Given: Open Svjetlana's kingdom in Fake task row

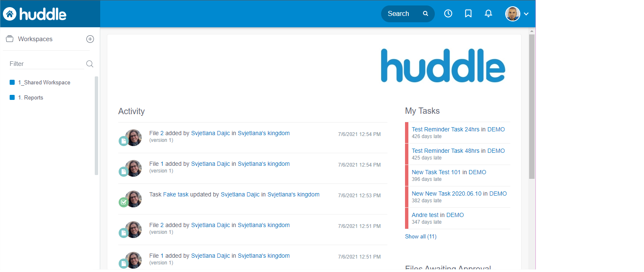Looking at the screenshot, I should [293, 194].
